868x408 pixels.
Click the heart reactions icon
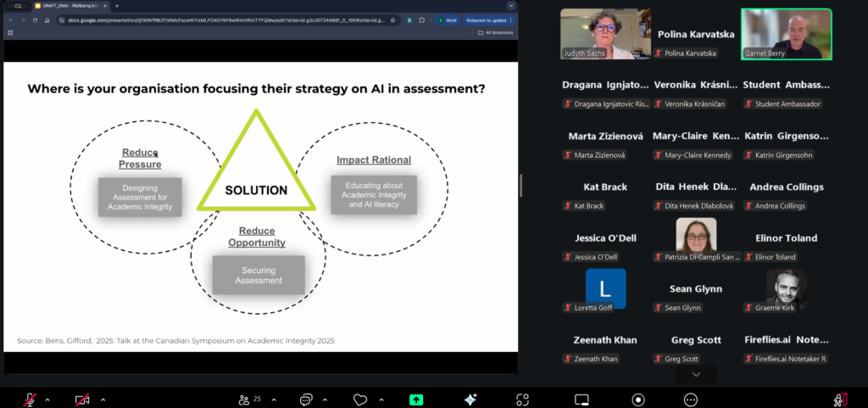click(360, 400)
